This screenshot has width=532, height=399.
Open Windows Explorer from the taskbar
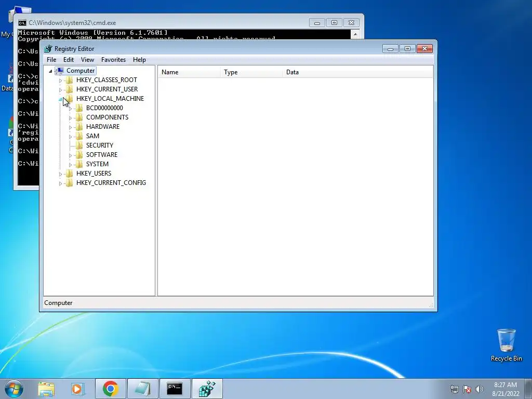pyautogui.click(x=46, y=389)
